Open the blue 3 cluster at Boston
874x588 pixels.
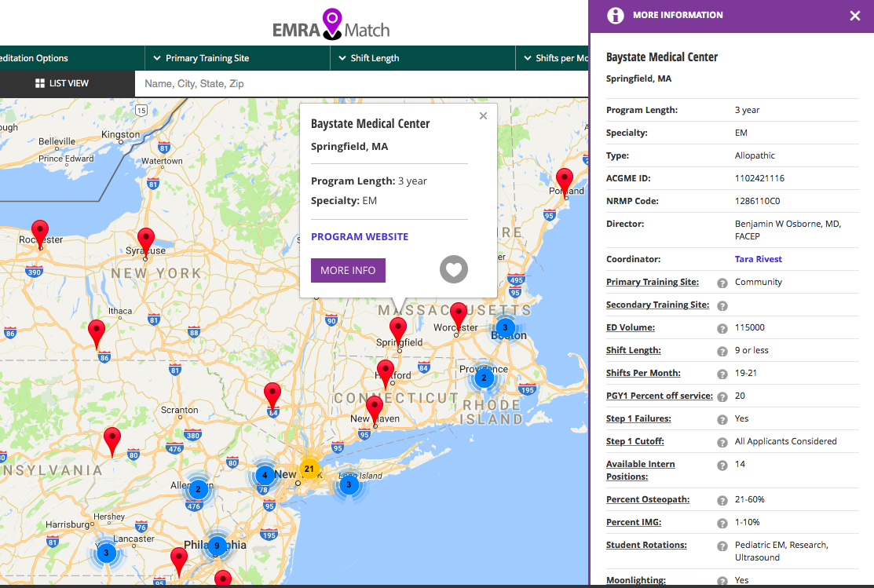(x=505, y=327)
